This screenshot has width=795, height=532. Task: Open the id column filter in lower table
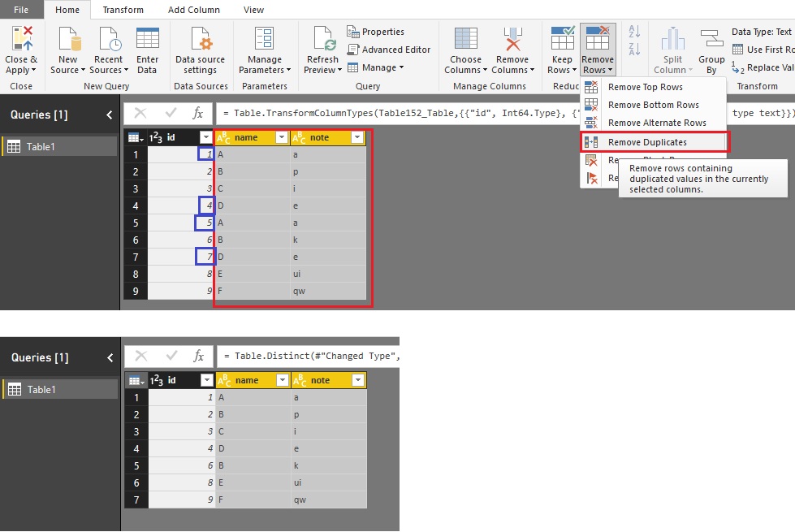click(x=207, y=380)
